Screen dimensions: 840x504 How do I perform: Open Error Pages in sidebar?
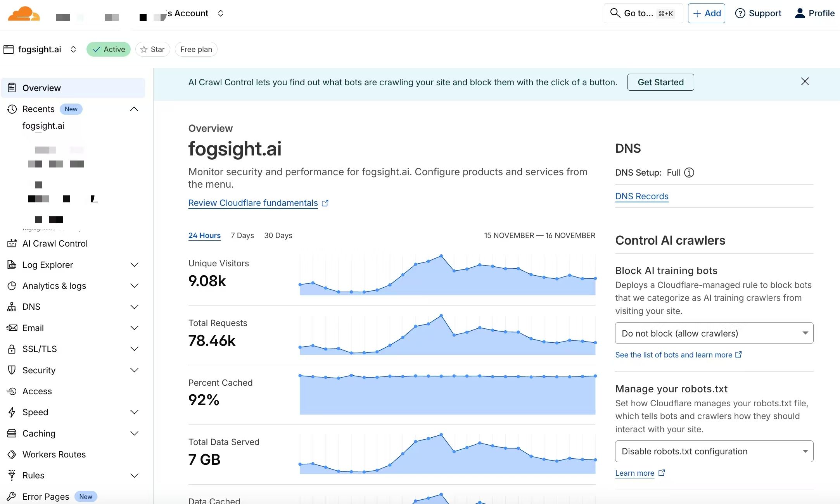pos(45,497)
